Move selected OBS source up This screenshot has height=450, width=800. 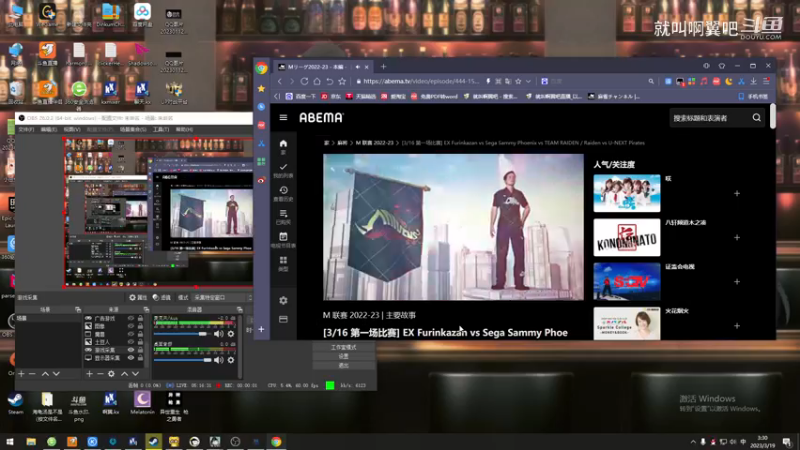124,374
